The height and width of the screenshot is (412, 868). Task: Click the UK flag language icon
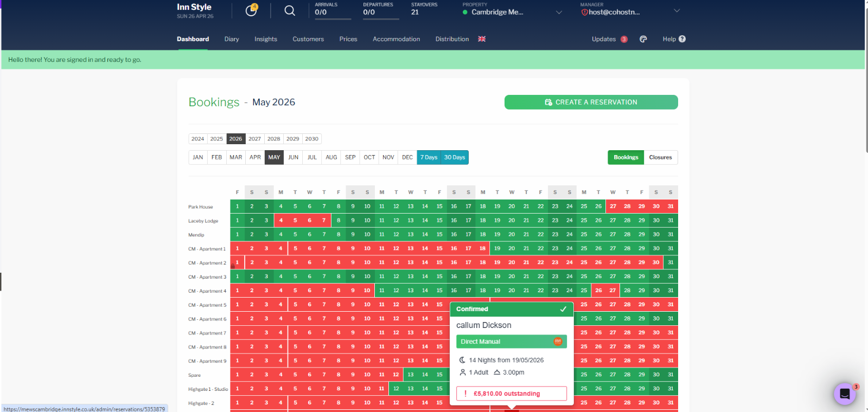coord(482,39)
